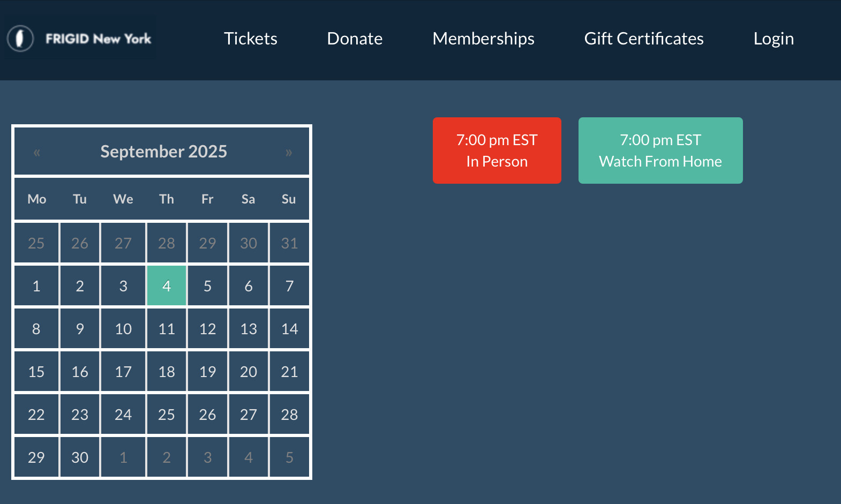Select the highlighted September 4 date
The image size is (841, 504).
pos(167,285)
